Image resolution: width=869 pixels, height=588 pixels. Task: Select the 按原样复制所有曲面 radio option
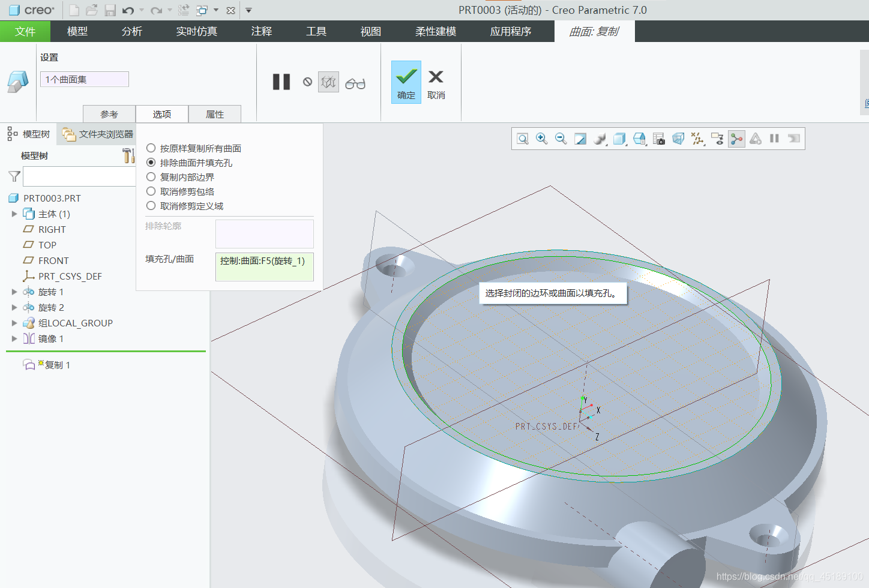(151, 148)
